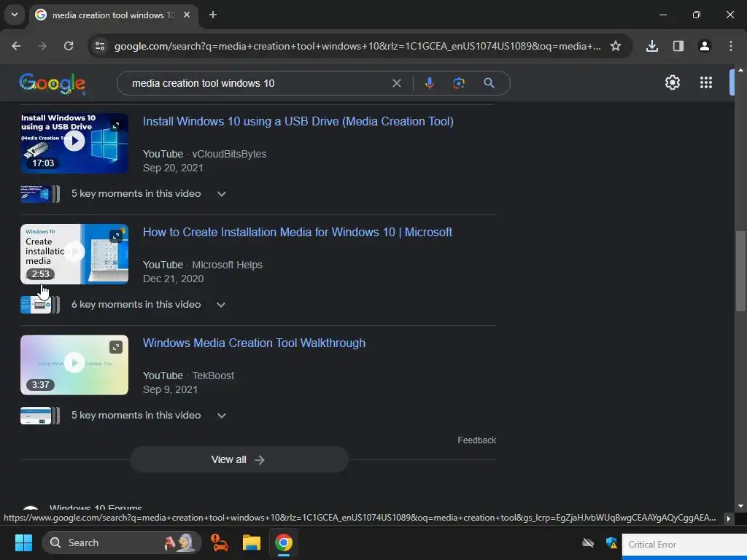The image size is (747, 560).
Task: Search by image with the Lens icon
Action: pos(458,83)
